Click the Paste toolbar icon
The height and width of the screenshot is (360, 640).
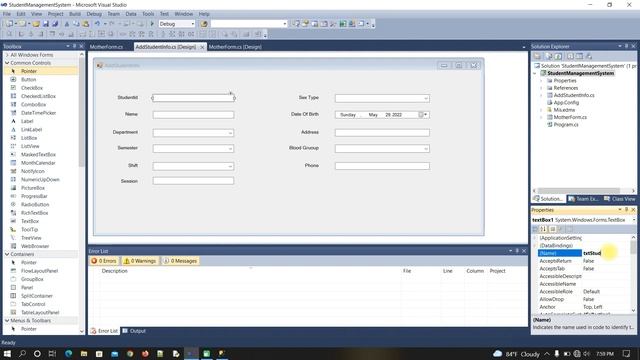click(85, 24)
